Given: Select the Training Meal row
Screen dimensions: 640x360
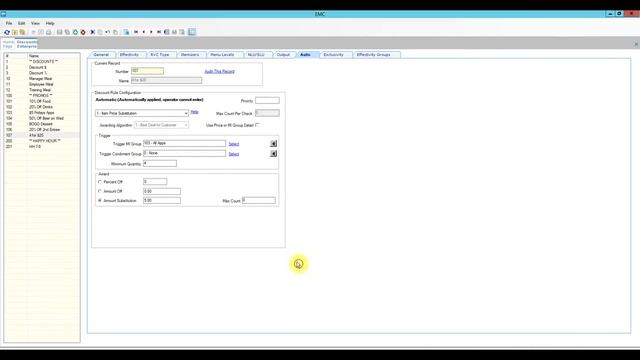Looking at the screenshot, I should tap(42, 90).
